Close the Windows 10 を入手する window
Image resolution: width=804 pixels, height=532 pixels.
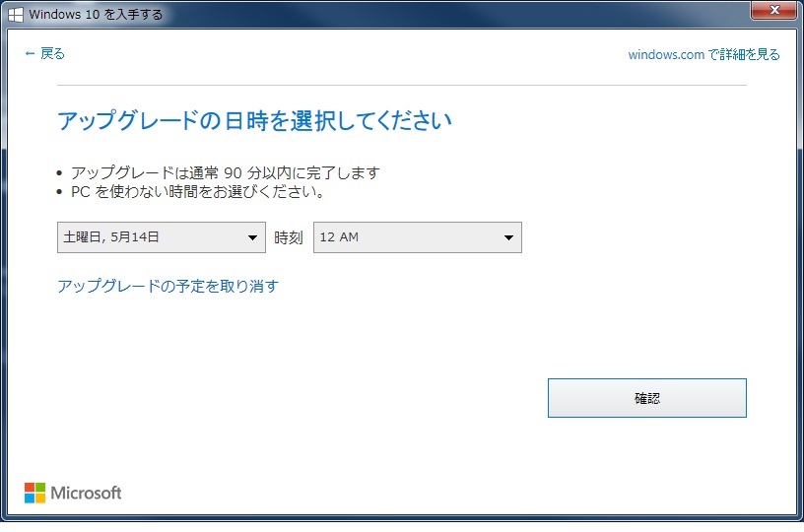click(x=774, y=10)
